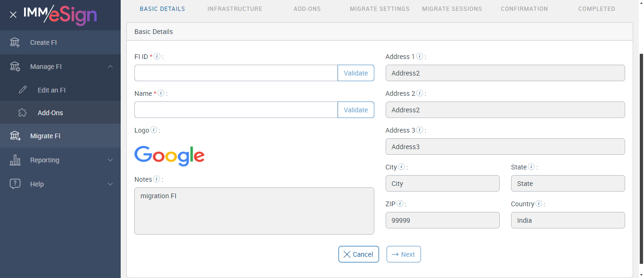Viewport: 644px width, 278px height.
Task: Click the info icon beside Name label
Action: point(161,93)
